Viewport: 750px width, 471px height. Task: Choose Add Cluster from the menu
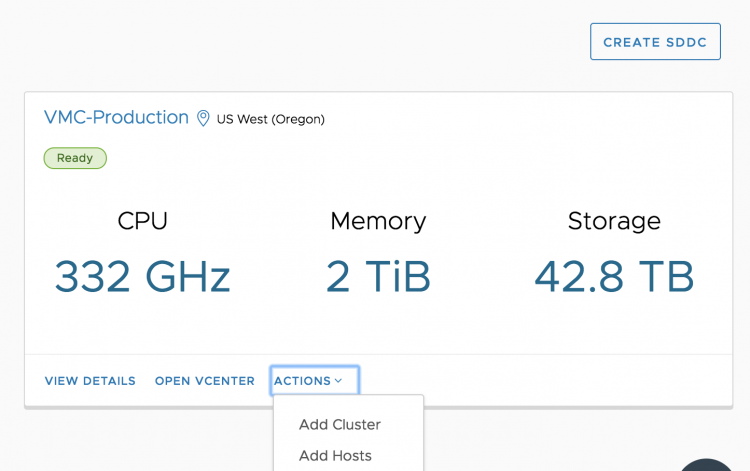340,424
